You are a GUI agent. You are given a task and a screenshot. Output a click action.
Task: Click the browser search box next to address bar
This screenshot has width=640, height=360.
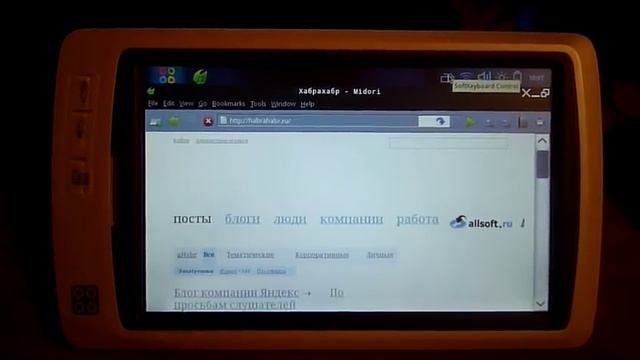click(434, 121)
